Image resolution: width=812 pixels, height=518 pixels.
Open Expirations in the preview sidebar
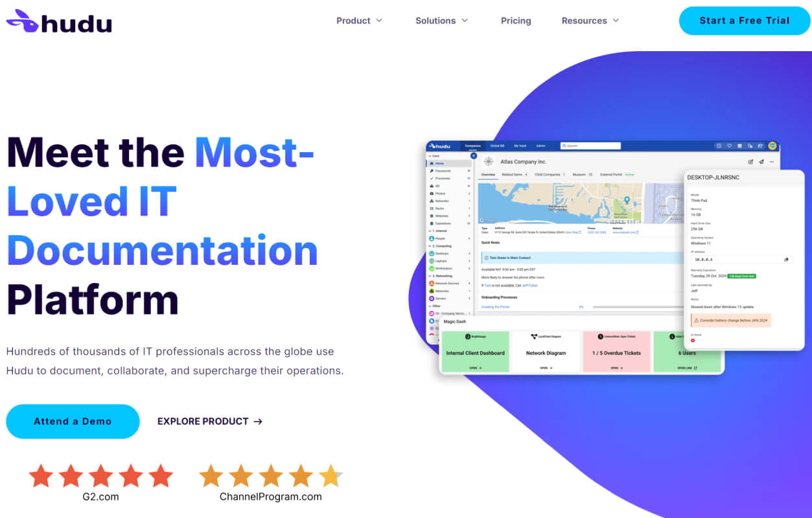[x=449, y=223]
